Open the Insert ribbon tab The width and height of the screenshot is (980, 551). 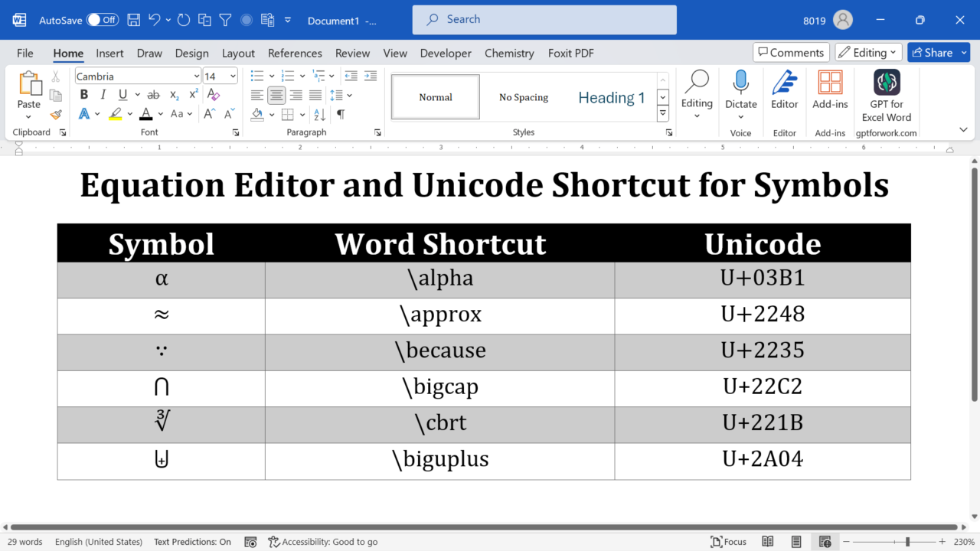point(109,53)
